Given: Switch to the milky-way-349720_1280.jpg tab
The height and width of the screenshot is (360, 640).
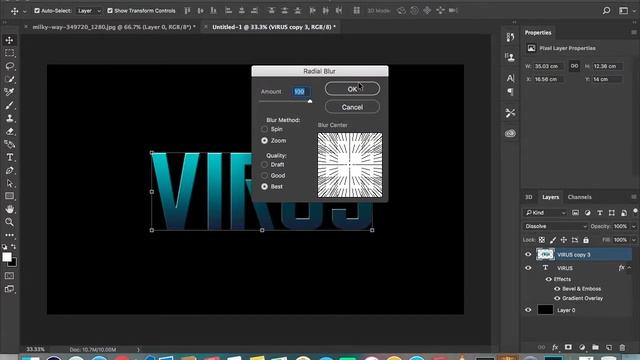Looking at the screenshot, I should pos(113,27).
